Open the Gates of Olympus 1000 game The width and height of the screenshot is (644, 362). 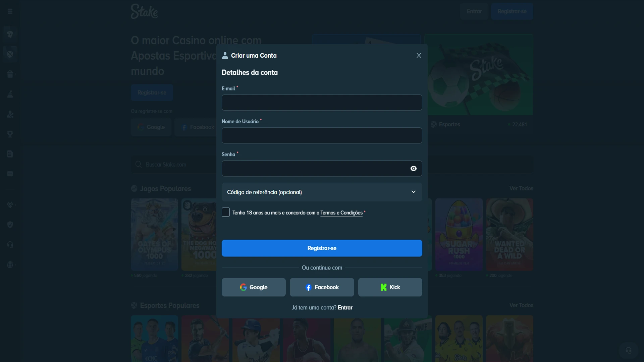pyautogui.click(x=154, y=234)
